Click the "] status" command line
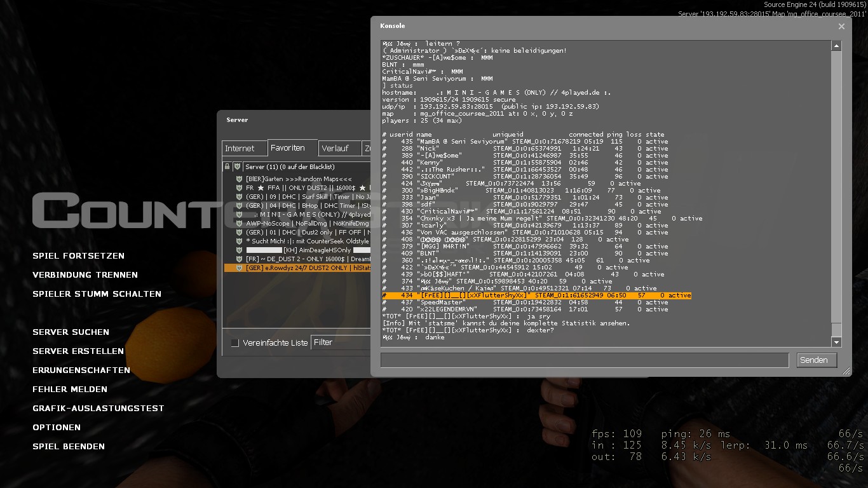 point(397,86)
